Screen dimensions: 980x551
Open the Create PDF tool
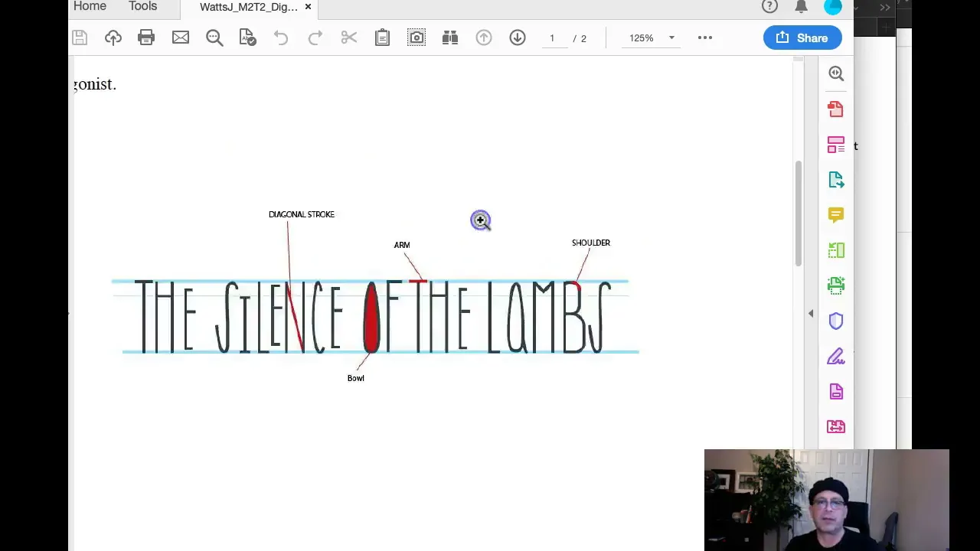tap(836, 109)
